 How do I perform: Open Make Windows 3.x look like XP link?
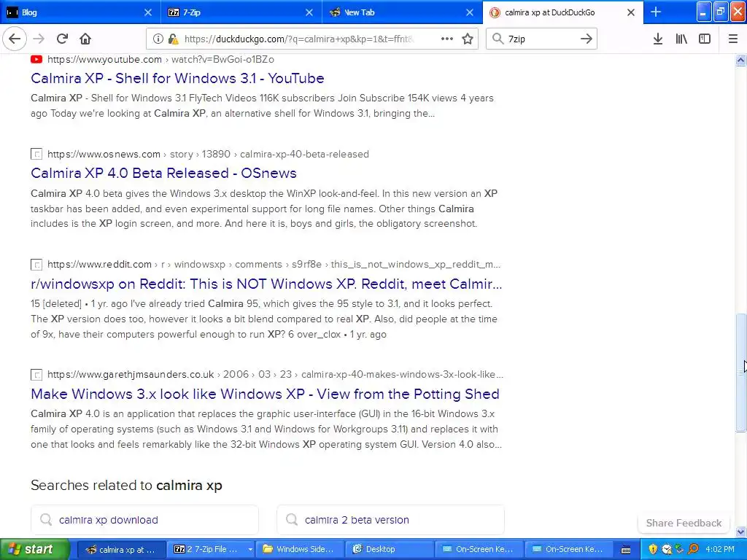pos(265,394)
